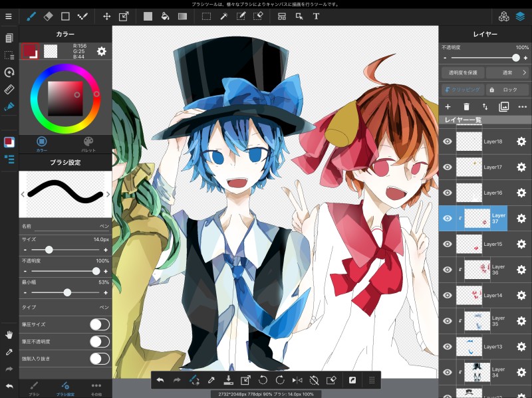Select the rectangle Shape tool

point(65,16)
